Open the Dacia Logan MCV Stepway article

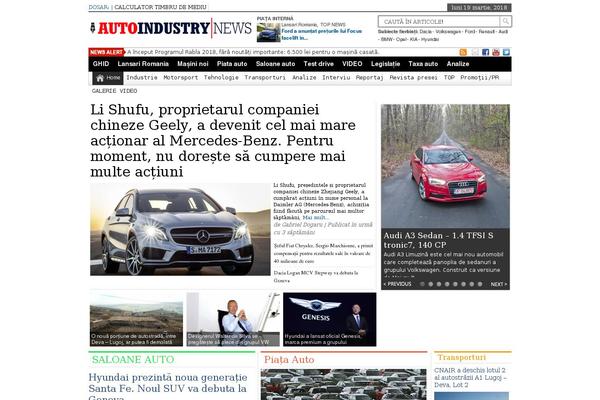316,277
